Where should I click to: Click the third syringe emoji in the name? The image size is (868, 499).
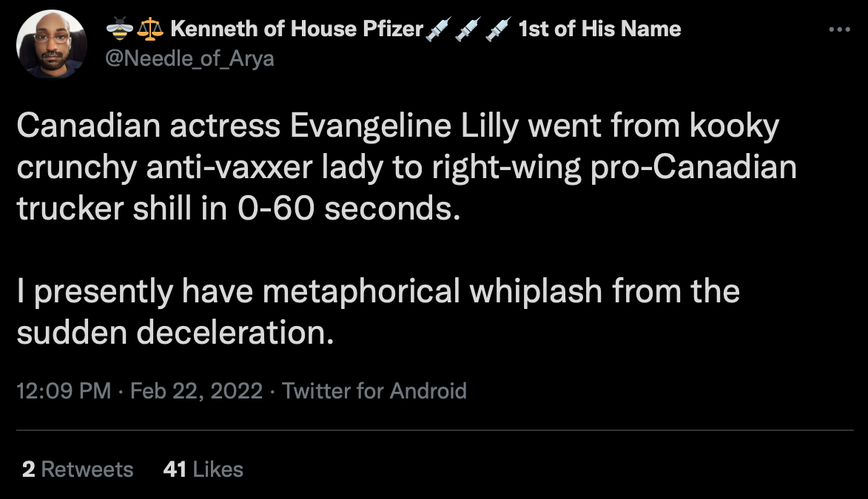point(498,30)
